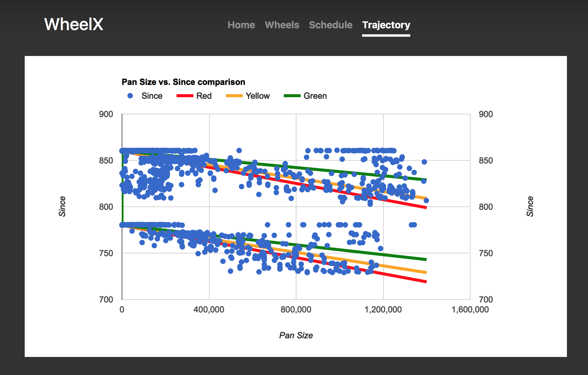Image resolution: width=588 pixels, height=375 pixels.
Task: Go to the Wheels tab
Action: pos(282,25)
